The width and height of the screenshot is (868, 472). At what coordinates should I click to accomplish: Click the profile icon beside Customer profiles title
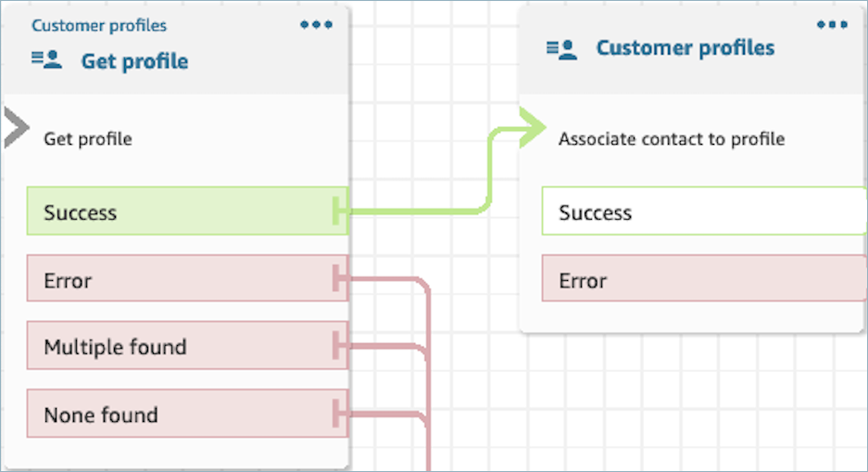tap(561, 48)
